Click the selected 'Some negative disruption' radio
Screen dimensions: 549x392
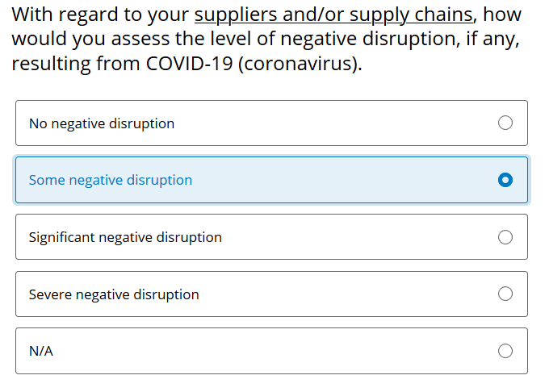click(505, 180)
